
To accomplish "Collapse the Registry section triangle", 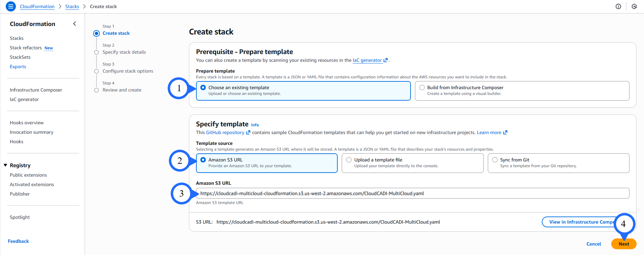I will [x=5, y=165].
